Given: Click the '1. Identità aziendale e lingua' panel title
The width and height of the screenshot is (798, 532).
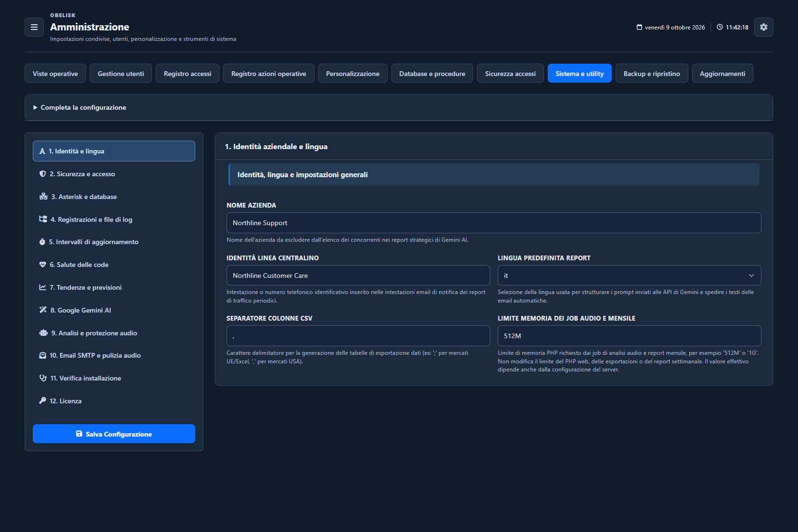Looking at the screenshot, I should click(x=276, y=147).
